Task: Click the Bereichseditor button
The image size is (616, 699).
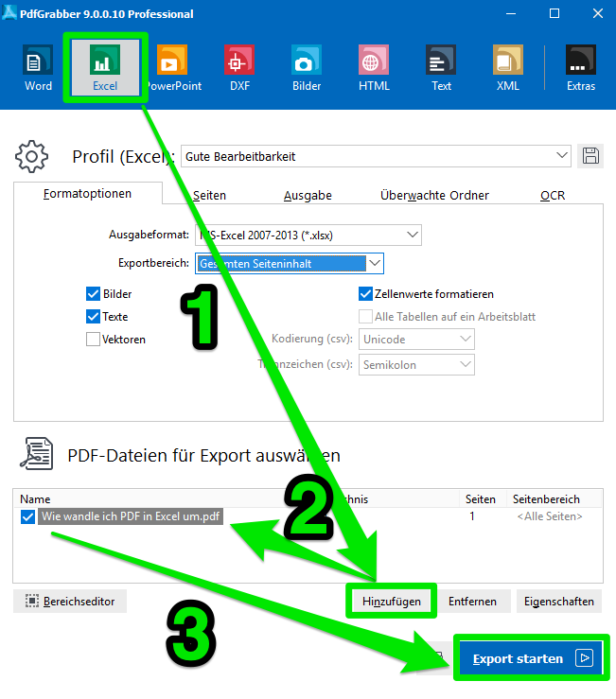Action: [70, 601]
